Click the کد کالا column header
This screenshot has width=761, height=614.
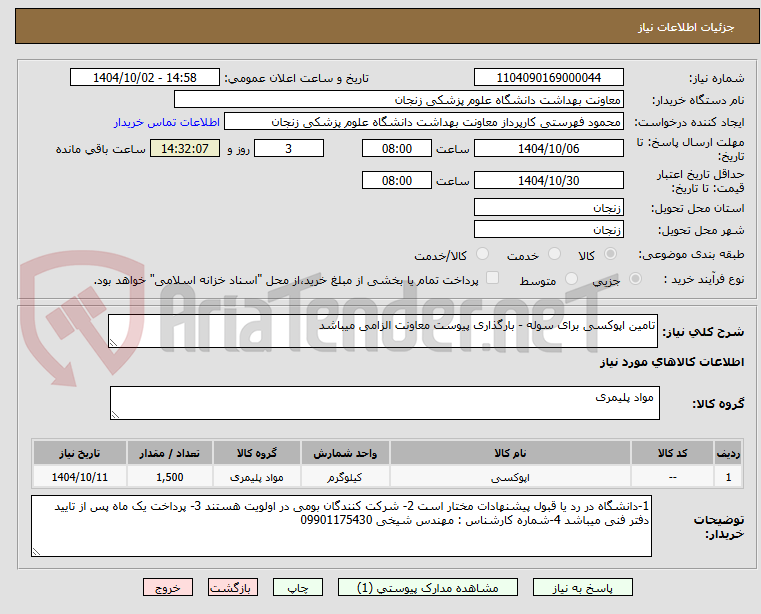click(x=672, y=453)
